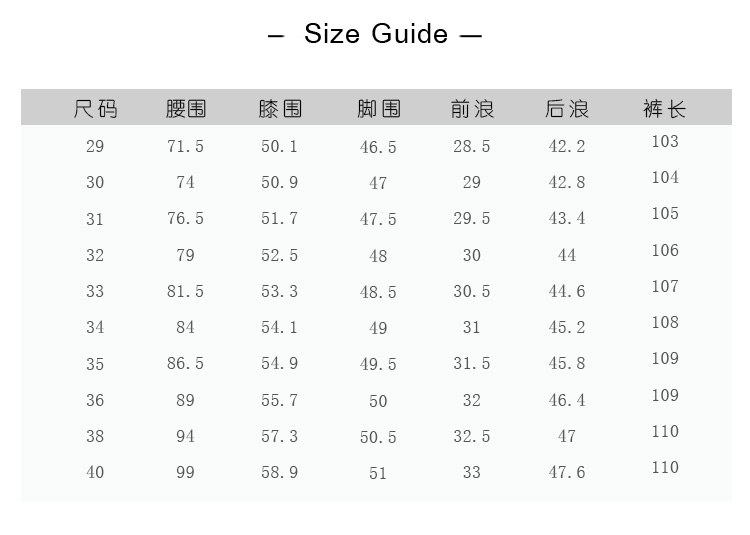Click the 膝围 column header
This screenshot has height=535, width=750.
[280, 108]
